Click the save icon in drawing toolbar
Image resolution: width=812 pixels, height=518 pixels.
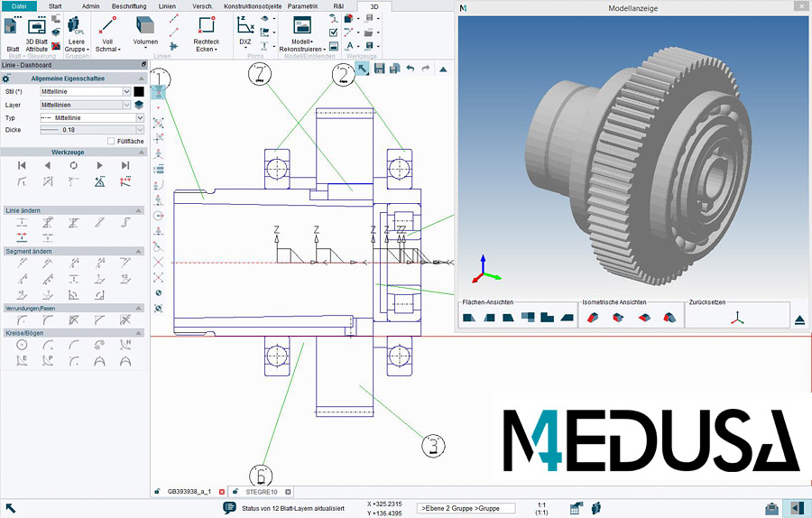coord(380,69)
